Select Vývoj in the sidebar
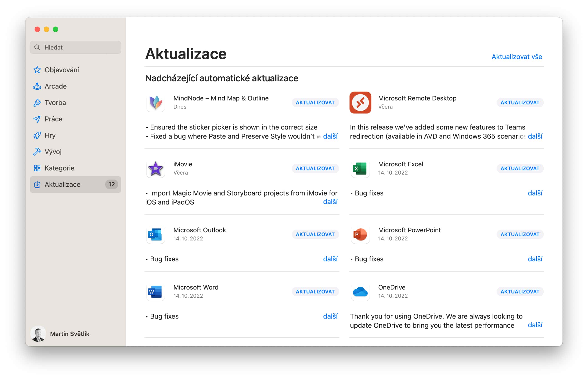Viewport: 588px width, 380px height. [x=75, y=152]
